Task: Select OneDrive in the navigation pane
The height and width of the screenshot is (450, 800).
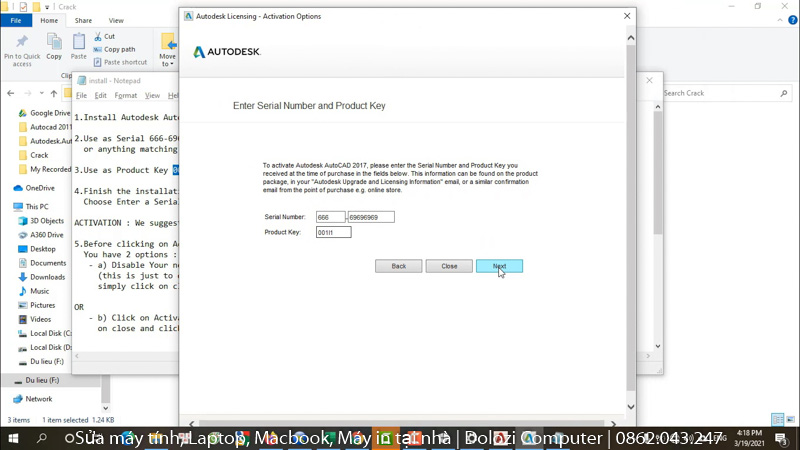Action: pos(40,188)
